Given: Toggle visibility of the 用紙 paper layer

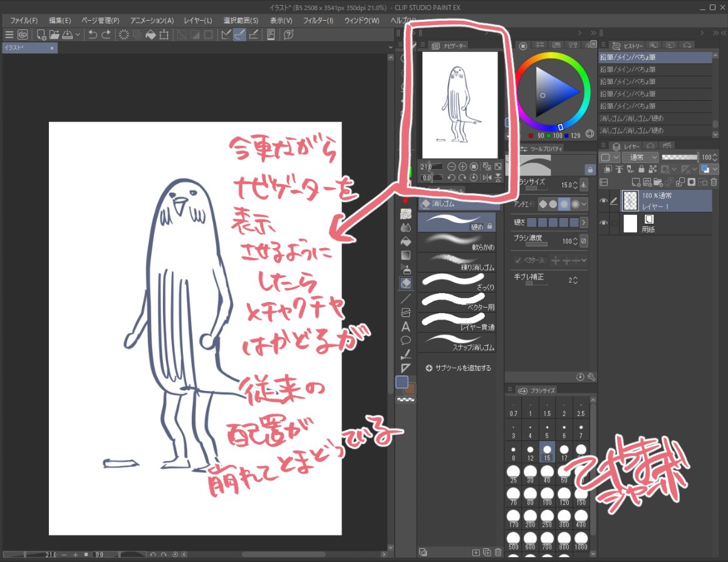Looking at the screenshot, I should pos(603,223).
